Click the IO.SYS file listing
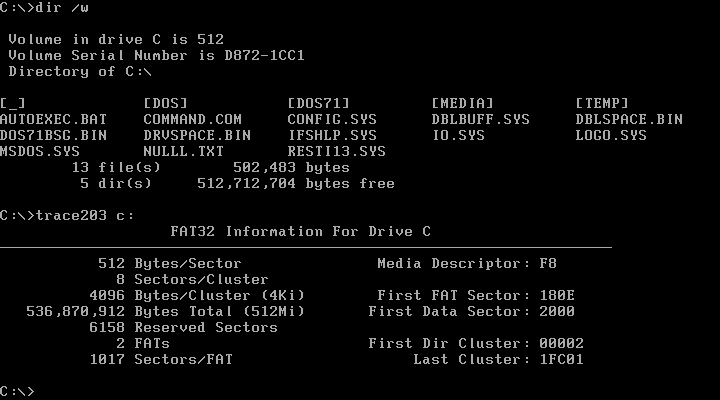Viewport: 720px width, 400px height. [x=460, y=135]
